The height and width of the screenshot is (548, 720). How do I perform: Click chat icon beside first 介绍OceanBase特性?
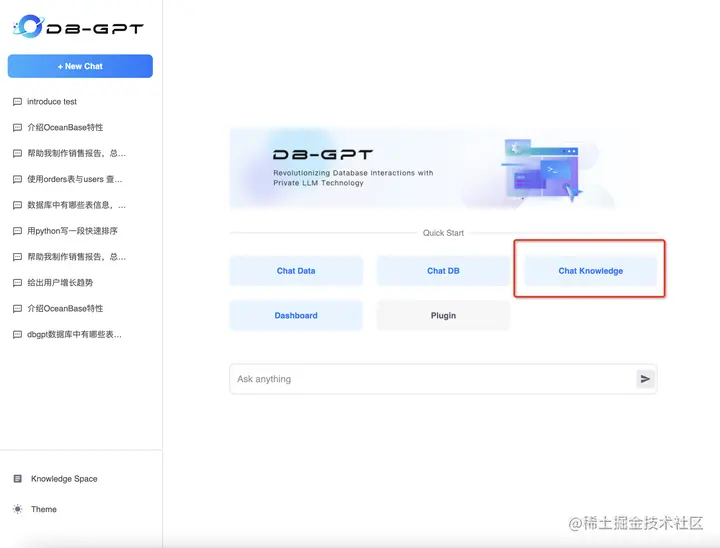[x=17, y=127]
